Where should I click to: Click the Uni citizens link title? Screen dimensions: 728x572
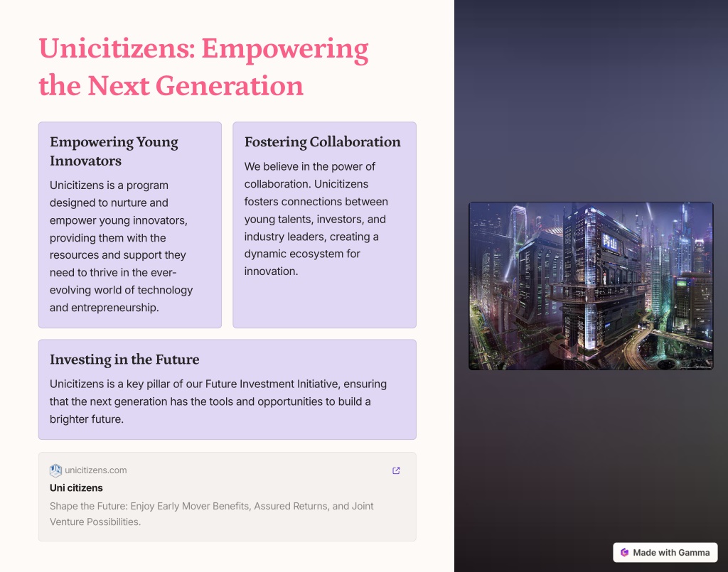76,487
